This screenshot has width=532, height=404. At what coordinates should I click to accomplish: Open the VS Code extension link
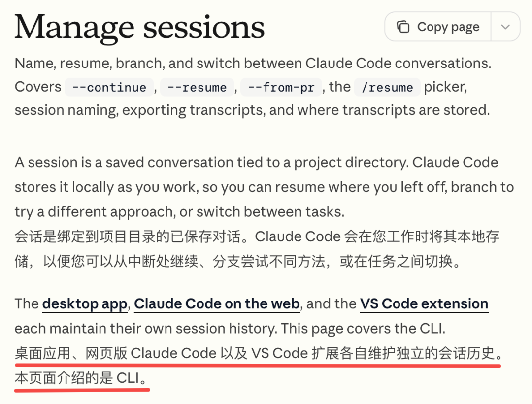424,304
